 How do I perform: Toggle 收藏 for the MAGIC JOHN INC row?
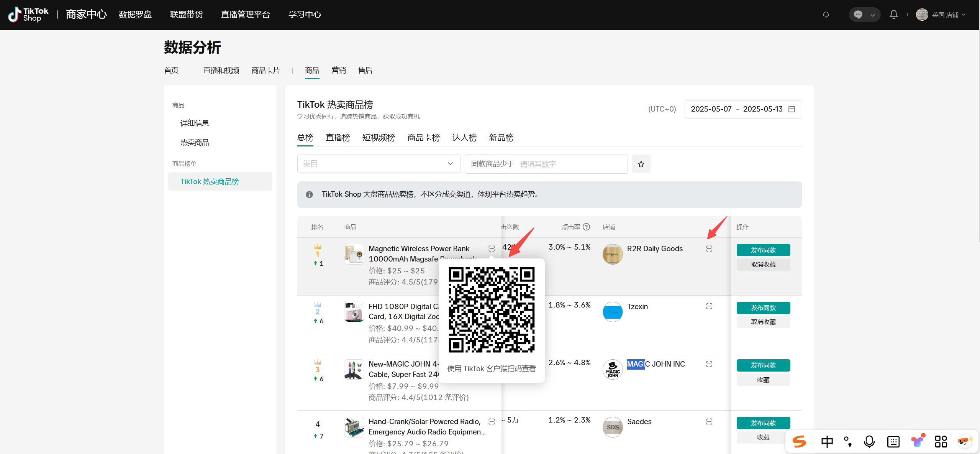tap(763, 380)
